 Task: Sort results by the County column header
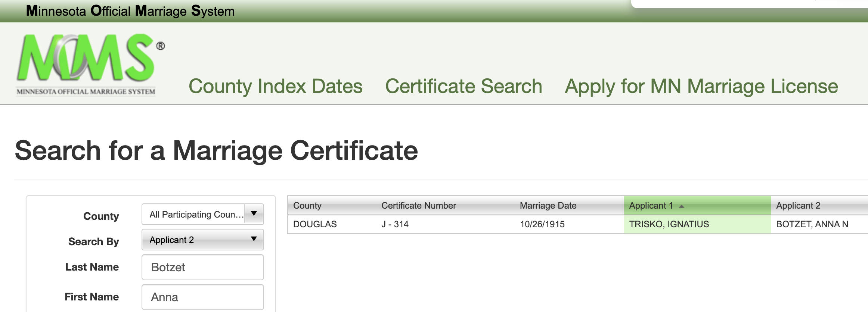307,206
